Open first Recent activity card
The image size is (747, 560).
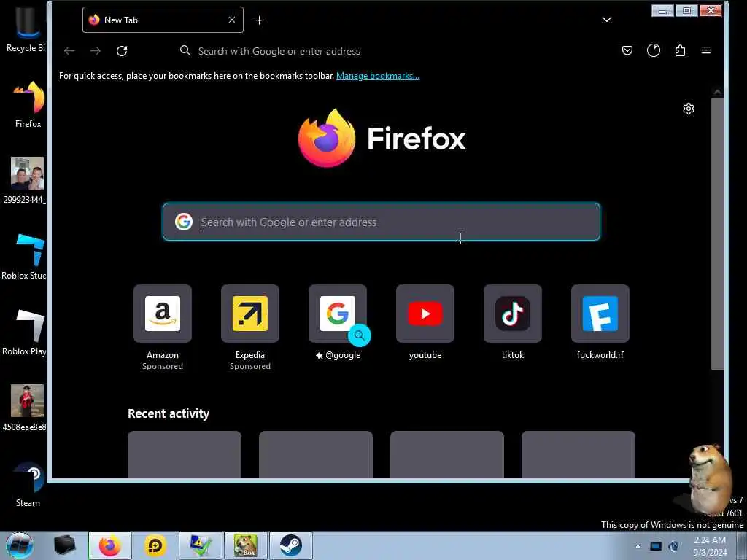pyautogui.click(x=185, y=454)
